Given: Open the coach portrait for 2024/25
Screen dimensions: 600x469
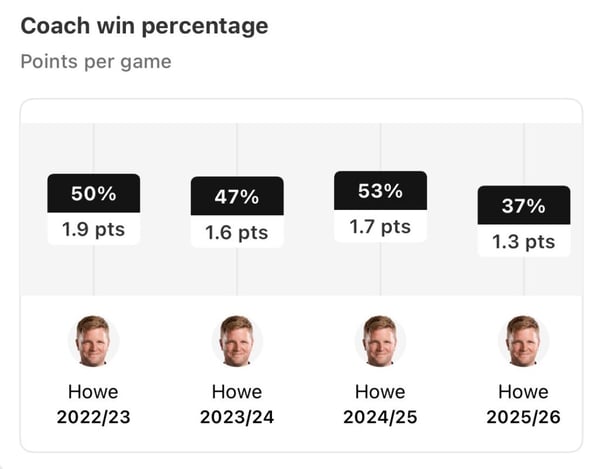Looking at the screenshot, I should [x=380, y=342].
